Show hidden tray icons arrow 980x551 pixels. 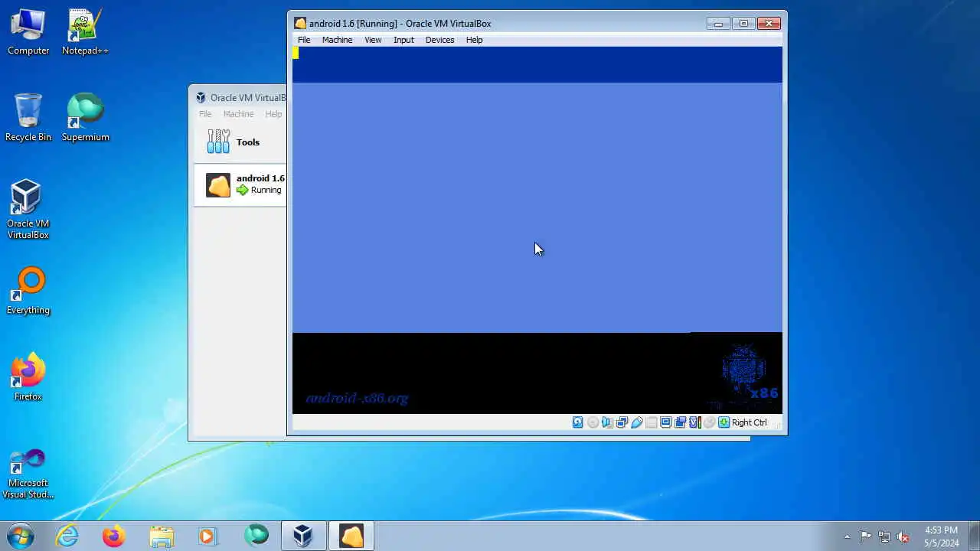847,536
